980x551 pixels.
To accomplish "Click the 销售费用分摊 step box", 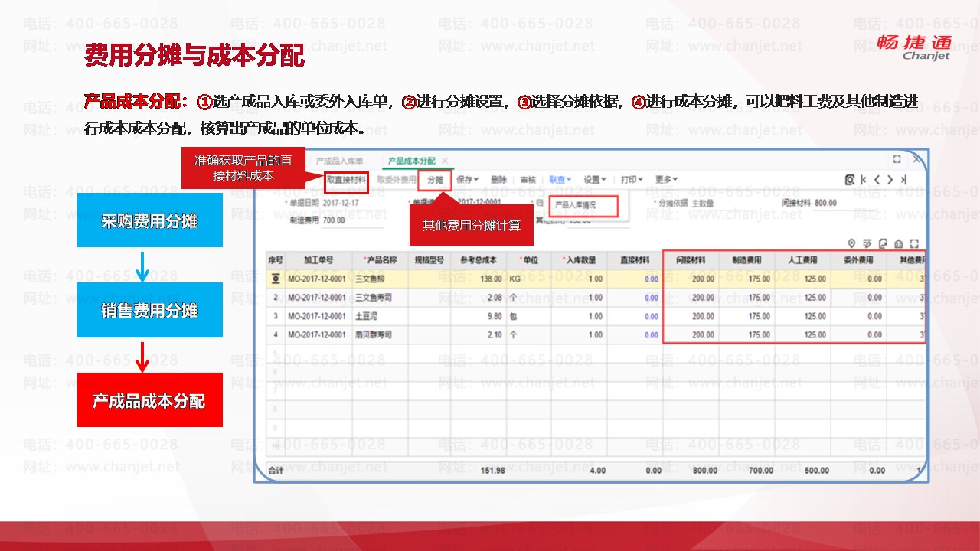I will click(x=149, y=310).
